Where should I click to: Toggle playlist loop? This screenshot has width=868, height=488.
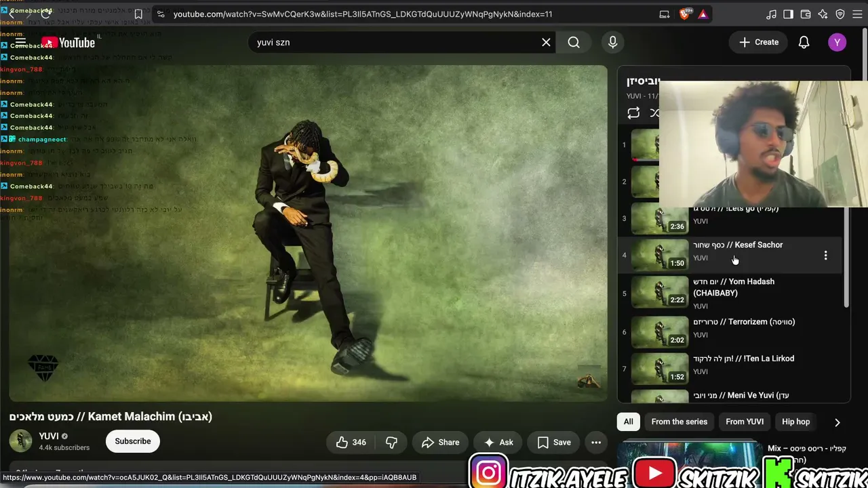pos(633,113)
